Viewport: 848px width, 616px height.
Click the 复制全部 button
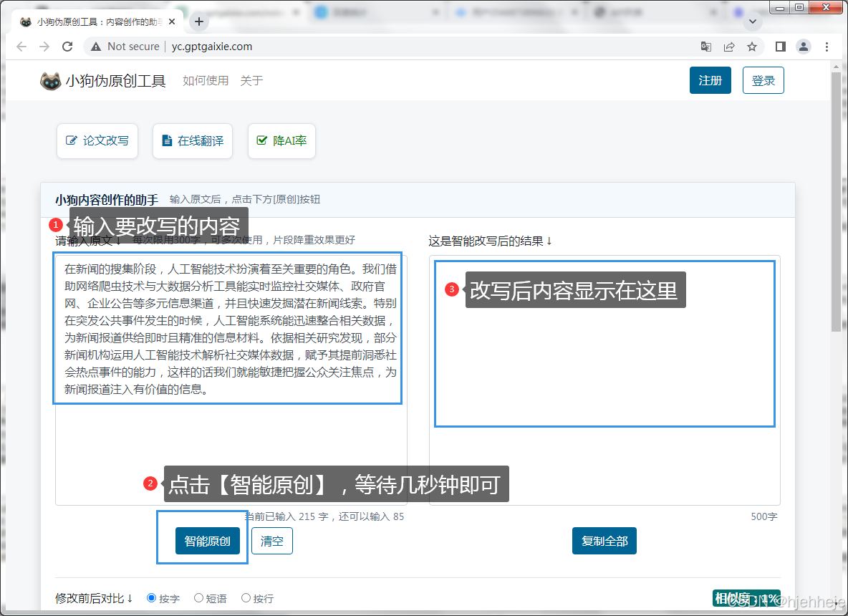(x=604, y=541)
